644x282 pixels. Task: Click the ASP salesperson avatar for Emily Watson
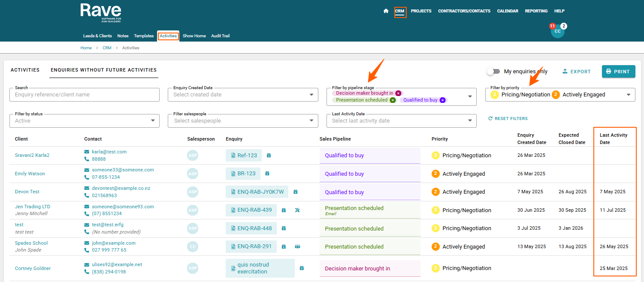click(x=193, y=174)
